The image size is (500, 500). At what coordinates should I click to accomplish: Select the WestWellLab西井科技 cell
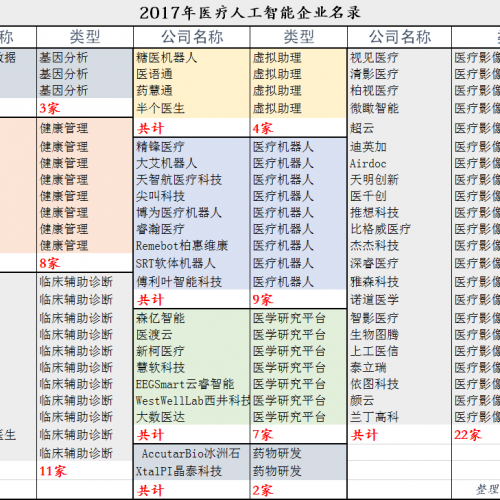pos(193,400)
